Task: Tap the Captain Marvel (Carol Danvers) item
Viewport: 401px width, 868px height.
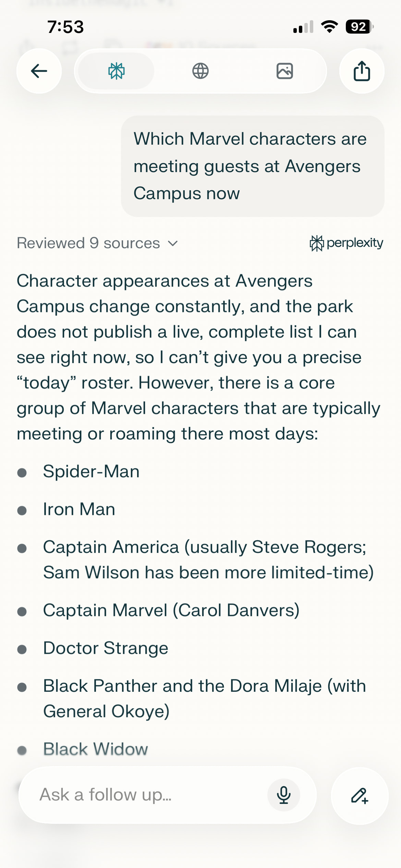Action: (x=171, y=611)
